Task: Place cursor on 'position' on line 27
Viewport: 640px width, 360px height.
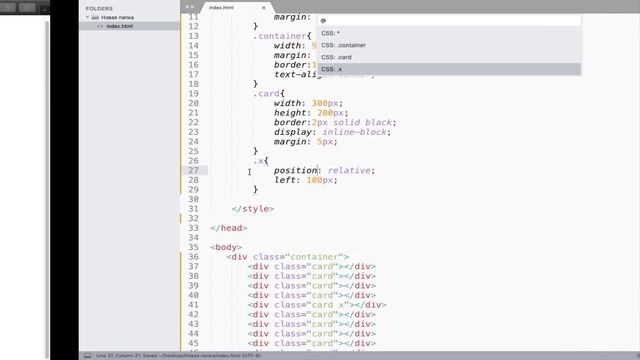Action: pos(296,171)
